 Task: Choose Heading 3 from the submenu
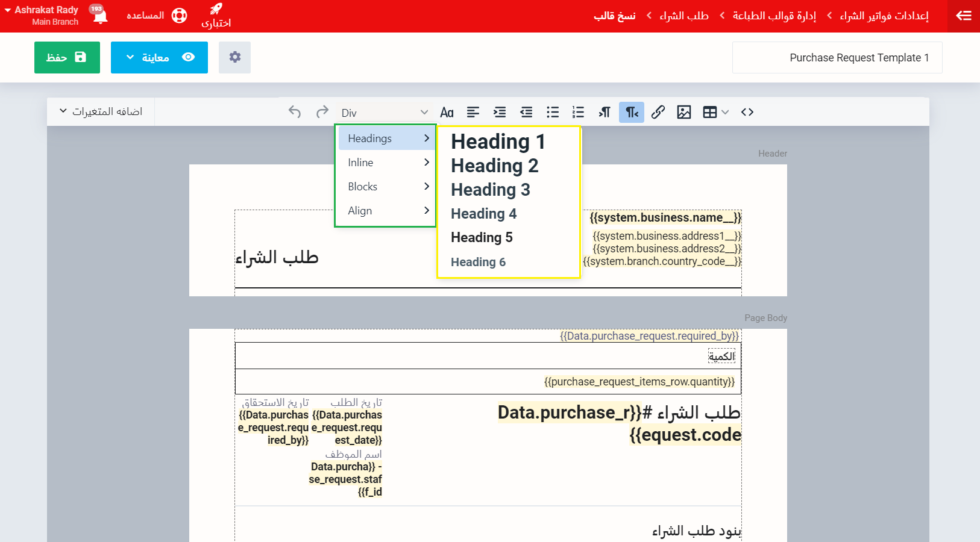coord(490,190)
